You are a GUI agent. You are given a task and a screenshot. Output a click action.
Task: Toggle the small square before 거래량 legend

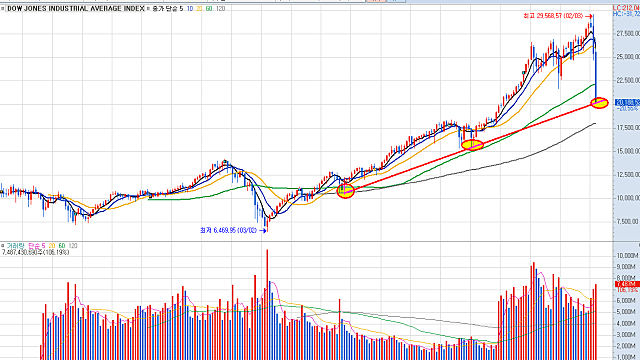pos(3,246)
